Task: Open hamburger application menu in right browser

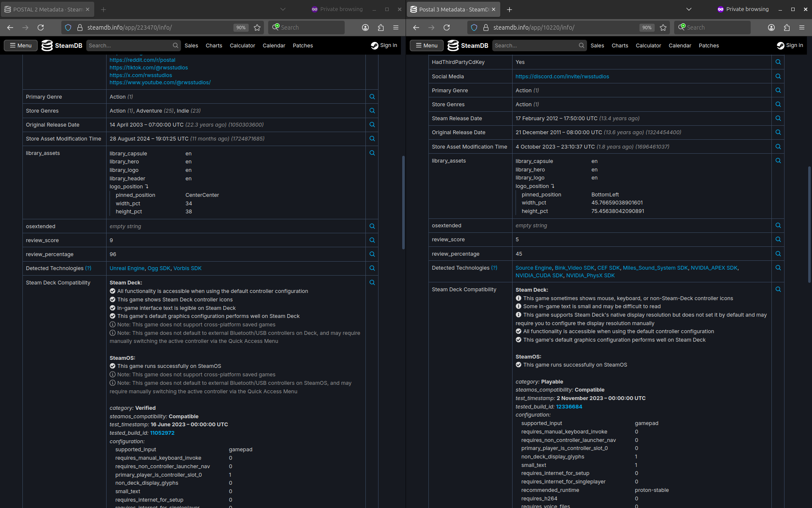Action: 802,28
